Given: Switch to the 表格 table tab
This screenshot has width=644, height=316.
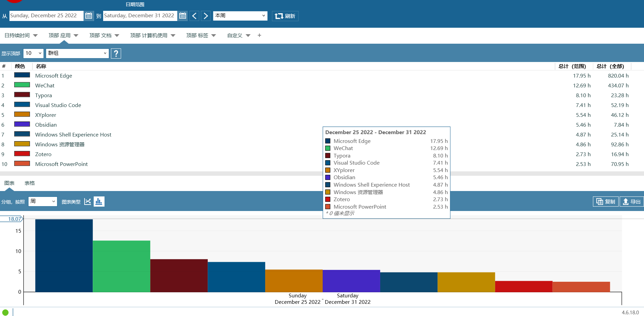Looking at the screenshot, I should pyautogui.click(x=30, y=183).
